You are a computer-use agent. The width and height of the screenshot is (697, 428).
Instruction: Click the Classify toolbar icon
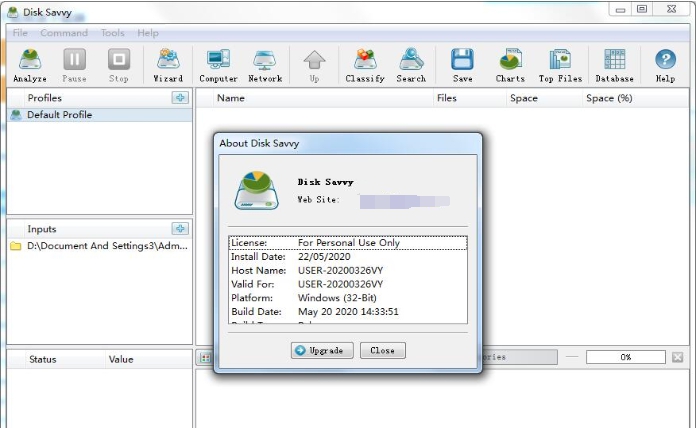pos(365,64)
